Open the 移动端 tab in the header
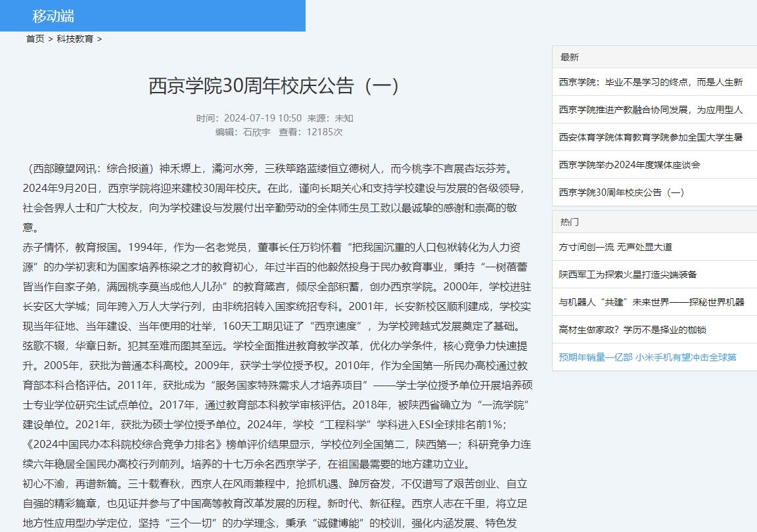757x532 pixels. tap(53, 16)
